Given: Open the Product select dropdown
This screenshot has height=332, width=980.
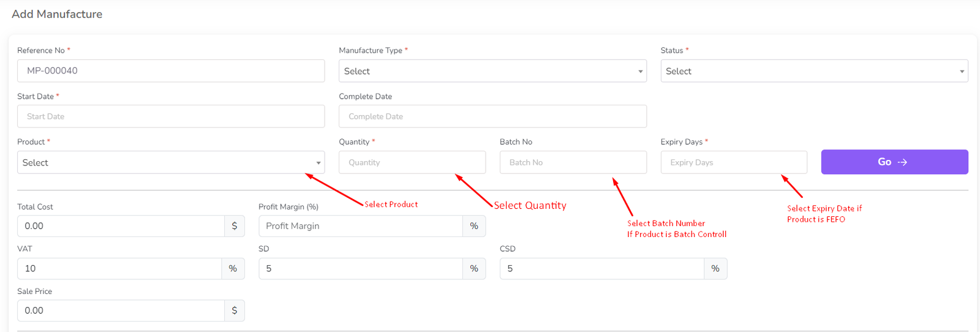Looking at the screenshot, I should [x=171, y=162].
